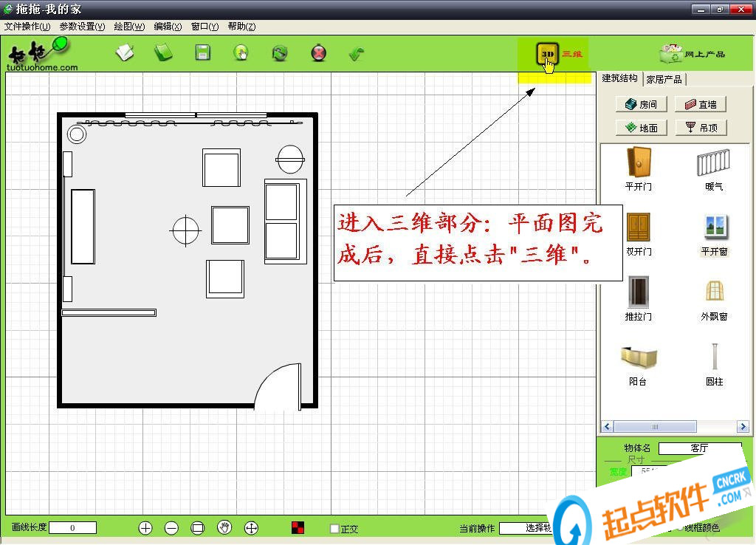Select the 外飘窗 bay window item

714,300
